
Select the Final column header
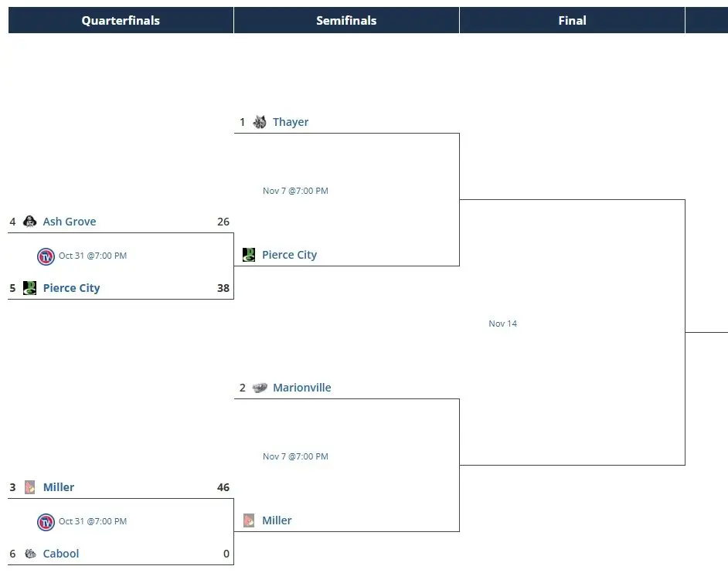tap(572, 21)
